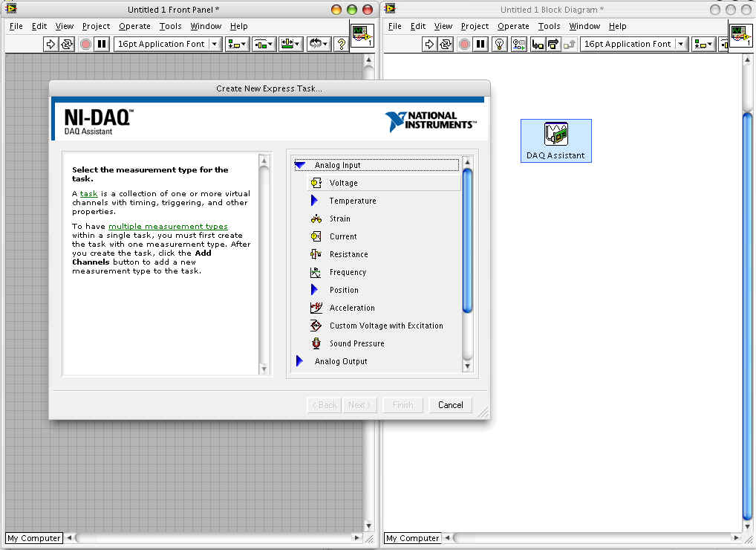Open Align Objects menu in Block Diagram
This screenshot has height=550, width=756.
click(703, 44)
